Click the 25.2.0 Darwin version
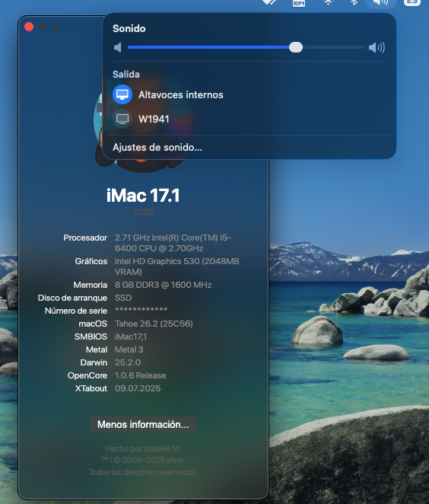Image resolution: width=429 pixels, height=504 pixels. pos(128,362)
